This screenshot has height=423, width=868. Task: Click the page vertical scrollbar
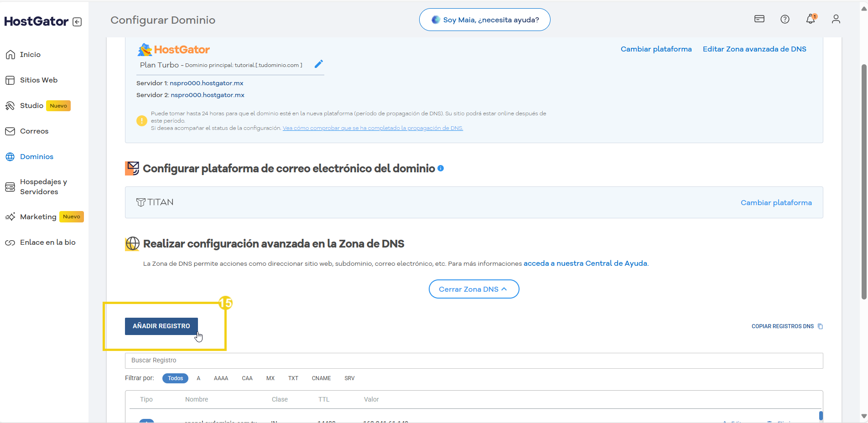click(x=863, y=182)
